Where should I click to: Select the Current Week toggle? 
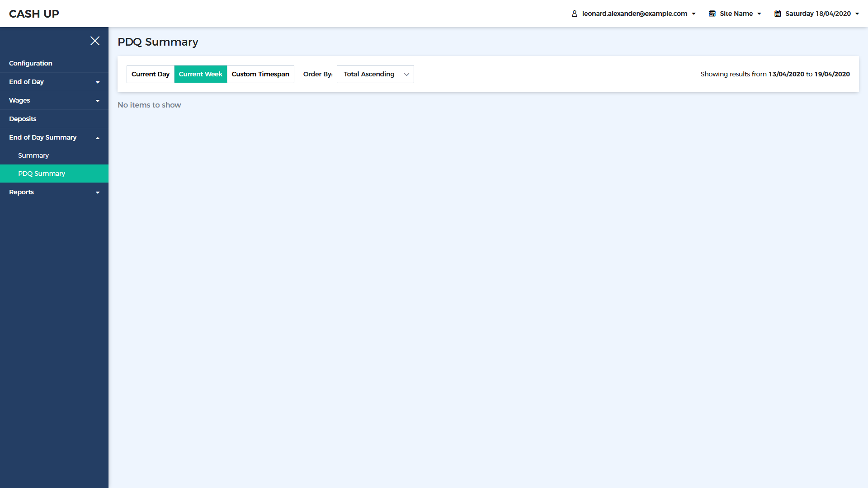coord(200,74)
